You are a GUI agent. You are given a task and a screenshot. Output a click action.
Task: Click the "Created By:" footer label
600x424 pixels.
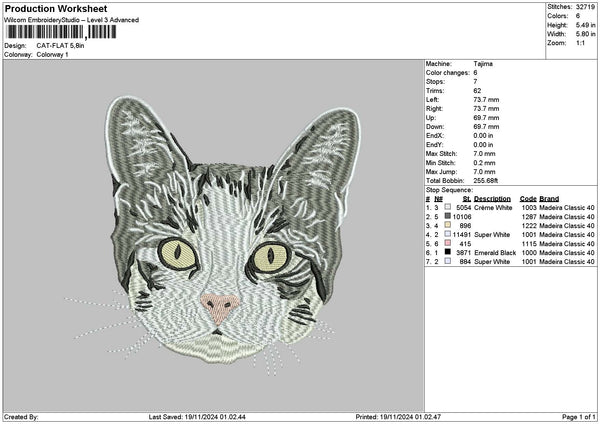[21, 417]
